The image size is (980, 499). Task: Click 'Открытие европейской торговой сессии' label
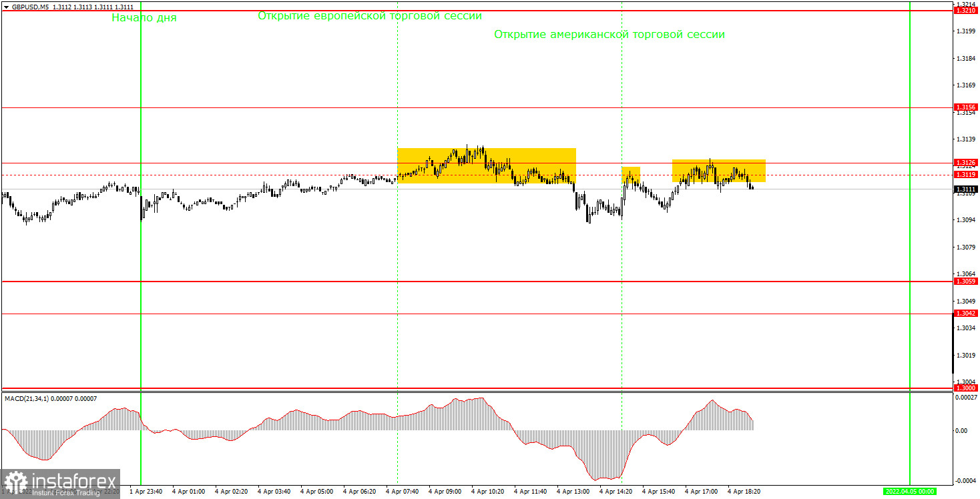coord(370,15)
